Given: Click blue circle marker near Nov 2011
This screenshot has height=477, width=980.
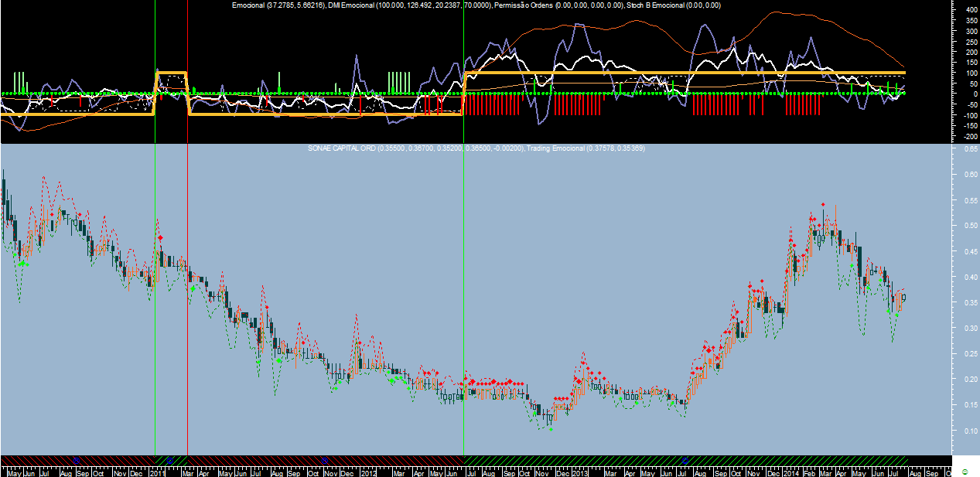Looking at the screenshot, I should tap(324, 459).
